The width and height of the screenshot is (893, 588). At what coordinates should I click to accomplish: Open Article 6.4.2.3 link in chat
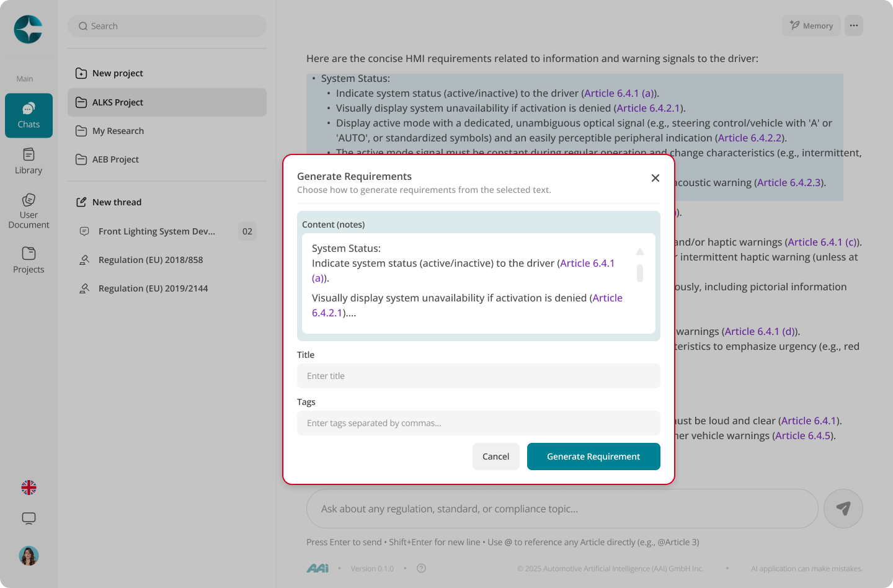(x=789, y=182)
